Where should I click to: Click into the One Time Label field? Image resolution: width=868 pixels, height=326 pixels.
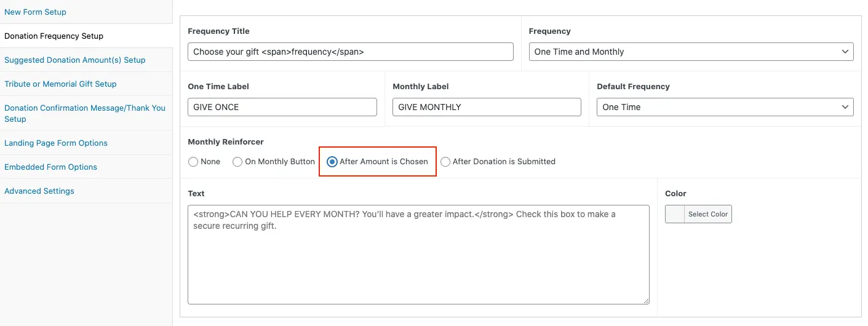(x=282, y=107)
